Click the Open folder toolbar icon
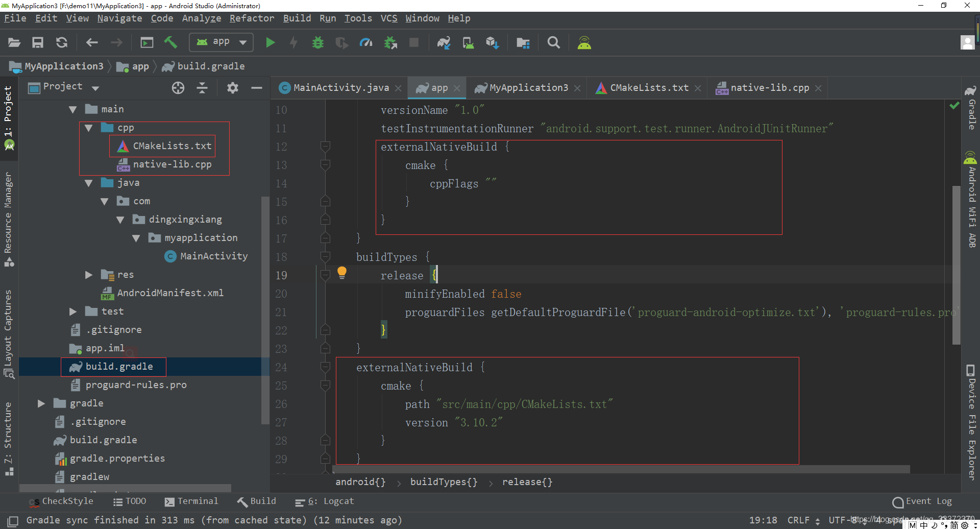This screenshot has height=529, width=980. pyautogui.click(x=14, y=42)
